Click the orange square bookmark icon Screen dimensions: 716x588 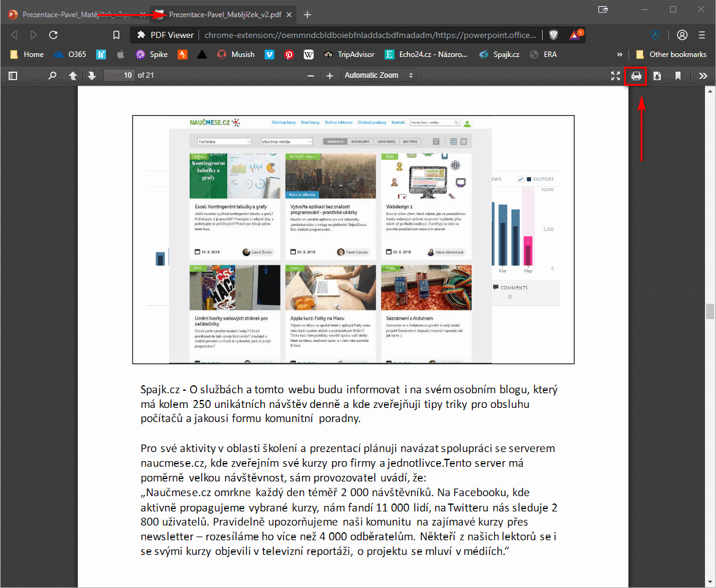(182, 55)
